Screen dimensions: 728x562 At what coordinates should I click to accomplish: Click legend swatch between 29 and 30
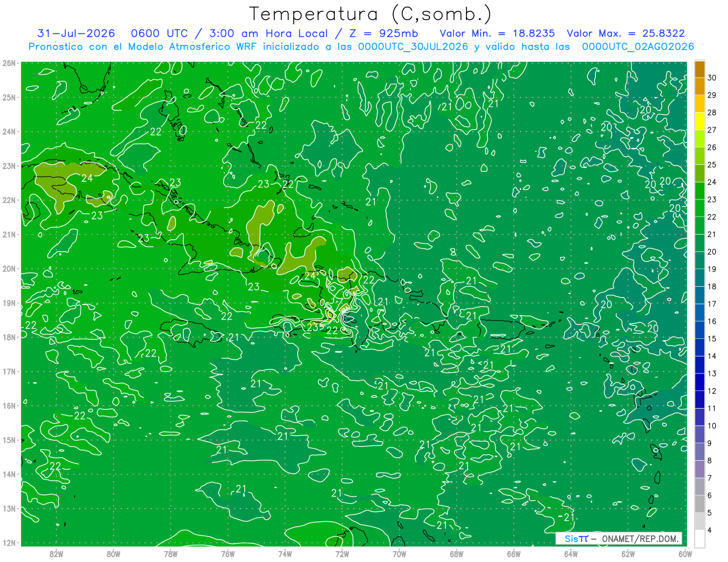[699, 86]
